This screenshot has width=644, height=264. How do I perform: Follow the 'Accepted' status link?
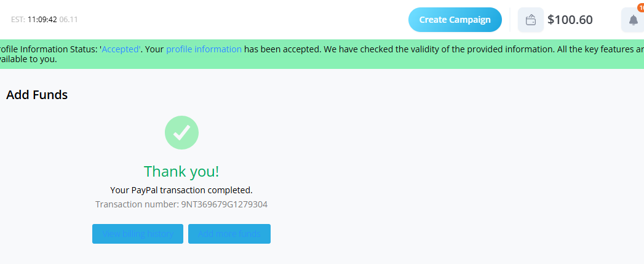[x=121, y=49]
